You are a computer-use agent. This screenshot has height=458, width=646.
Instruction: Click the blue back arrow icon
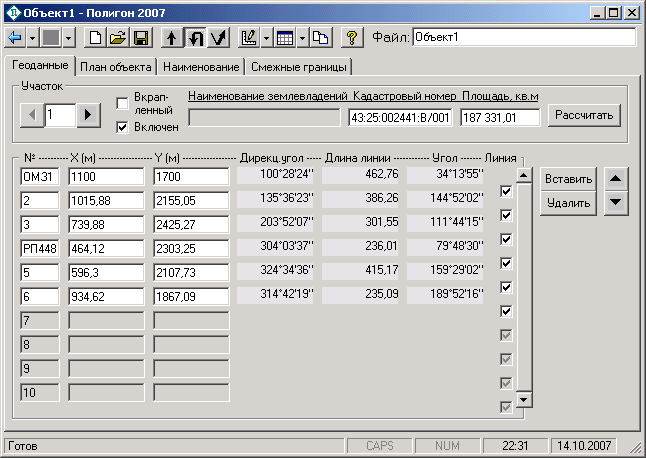pyautogui.click(x=15, y=38)
